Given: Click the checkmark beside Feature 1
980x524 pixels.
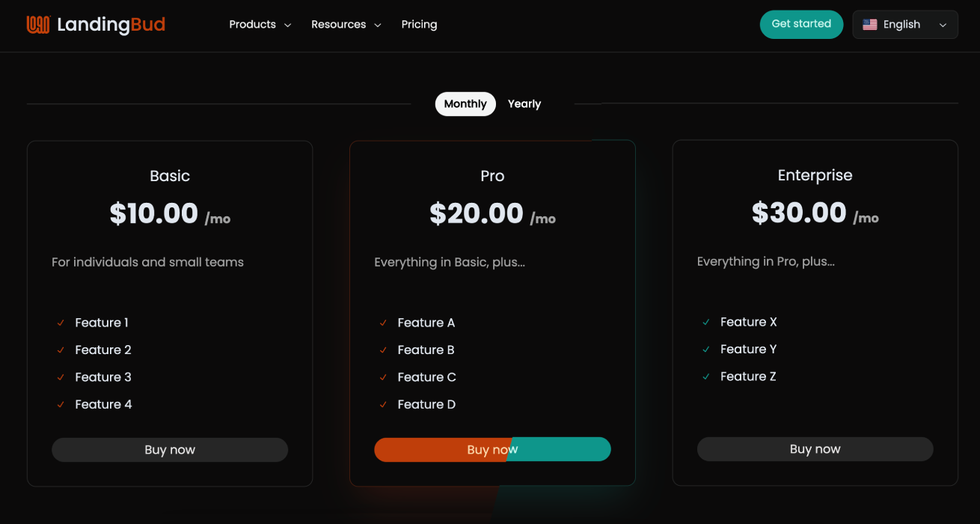Looking at the screenshot, I should coord(61,323).
